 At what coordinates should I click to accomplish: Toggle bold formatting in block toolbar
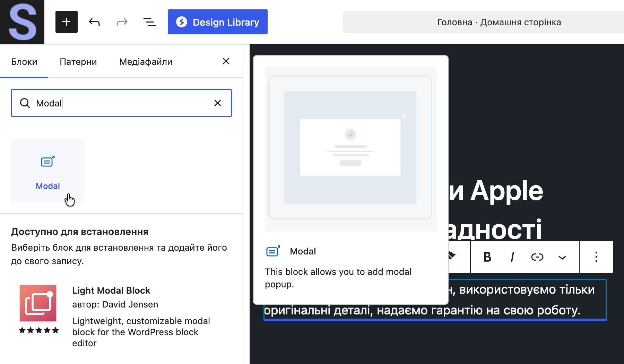487,257
